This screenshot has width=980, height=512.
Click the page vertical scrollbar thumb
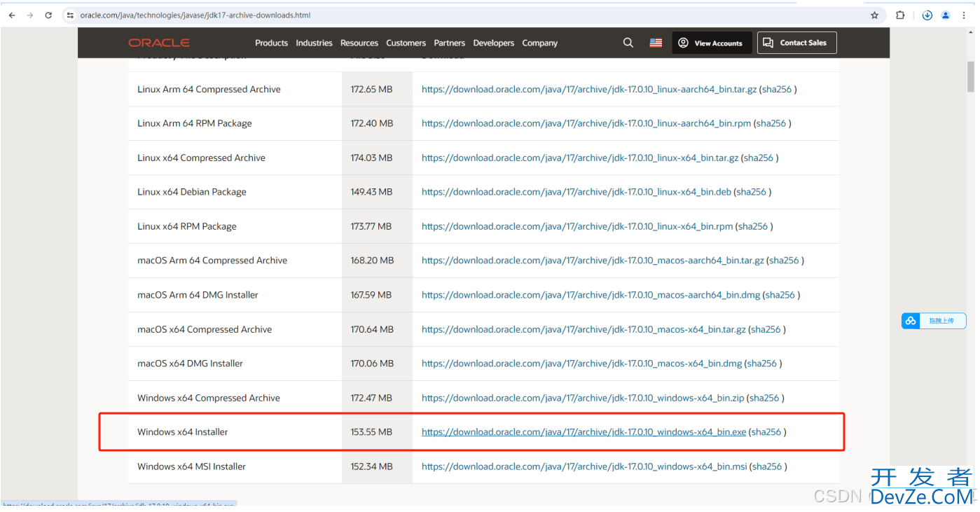click(x=971, y=77)
